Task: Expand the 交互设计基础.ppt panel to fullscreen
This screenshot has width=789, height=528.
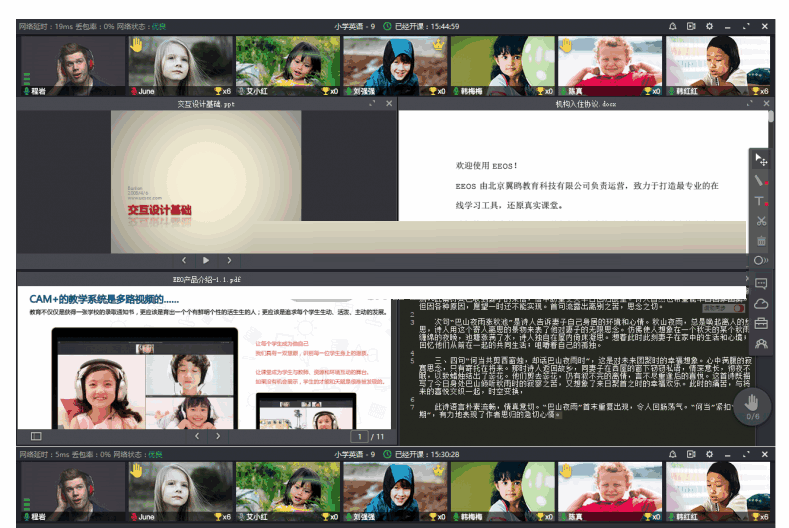Action: point(372,103)
